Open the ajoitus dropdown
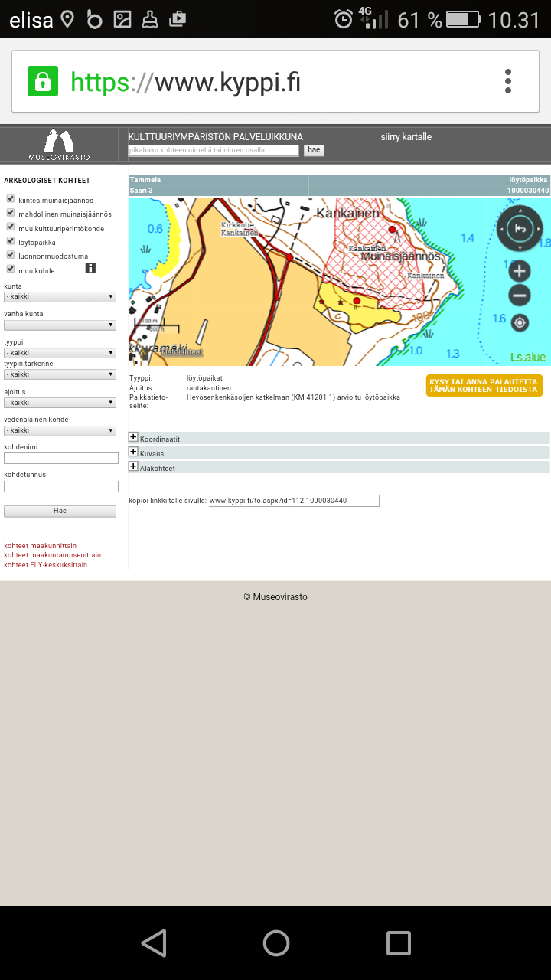Image resolution: width=551 pixels, height=980 pixels. click(60, 402)
